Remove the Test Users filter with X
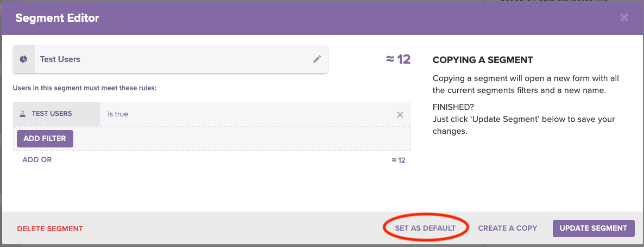 (400, 114)
